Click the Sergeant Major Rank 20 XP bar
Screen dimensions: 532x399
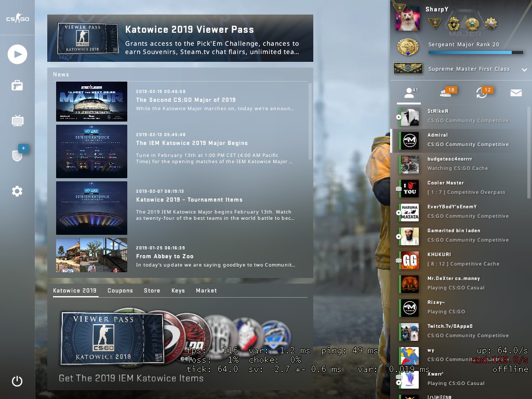475,52
